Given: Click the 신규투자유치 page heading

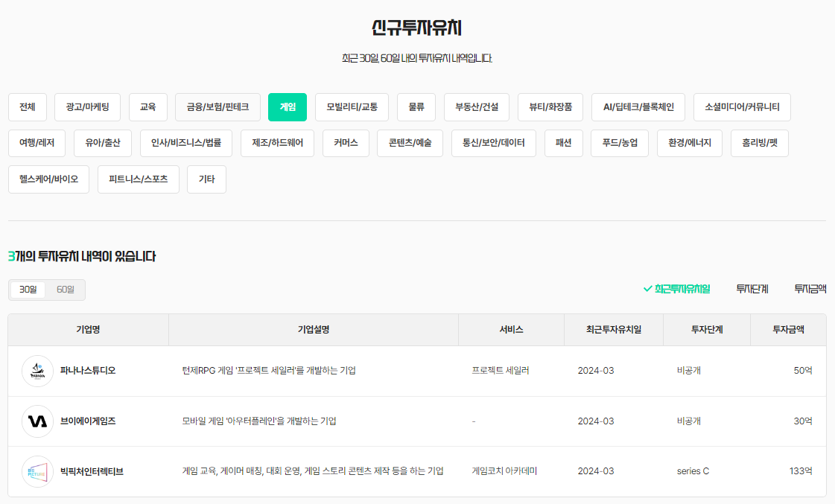Looking at the screenshot, I should pos(417,28).
